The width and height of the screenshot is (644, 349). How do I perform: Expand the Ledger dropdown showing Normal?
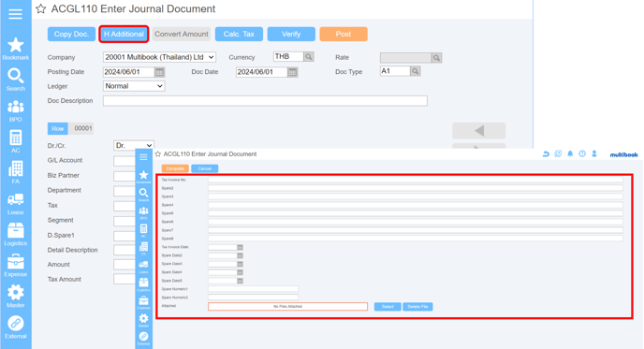click(x=134, y=86)
